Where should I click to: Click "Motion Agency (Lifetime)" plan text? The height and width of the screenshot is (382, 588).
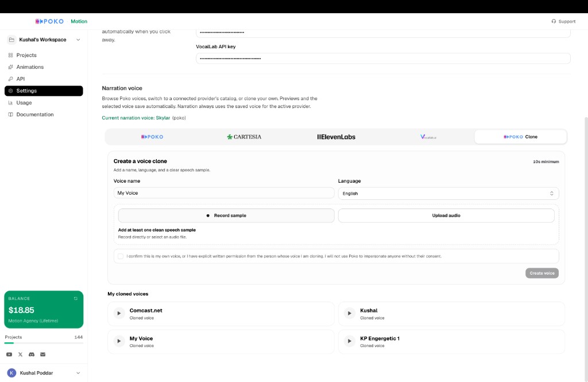tap(33, 321)
